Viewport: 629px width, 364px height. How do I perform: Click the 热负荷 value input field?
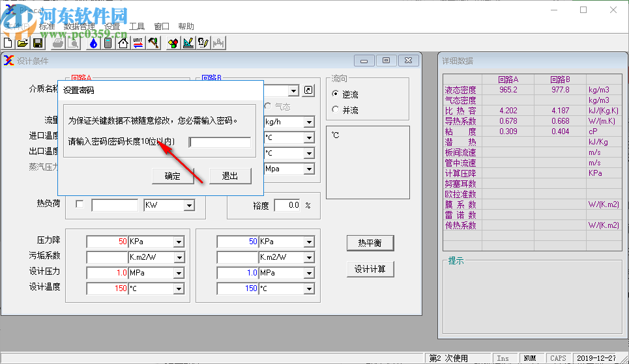click(x=115, y=205)
